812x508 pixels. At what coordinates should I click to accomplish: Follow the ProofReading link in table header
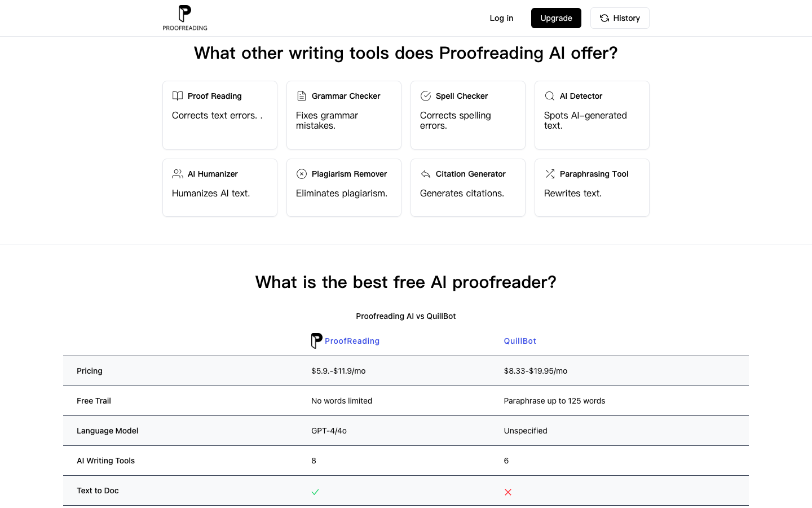(x=352, y=341)
